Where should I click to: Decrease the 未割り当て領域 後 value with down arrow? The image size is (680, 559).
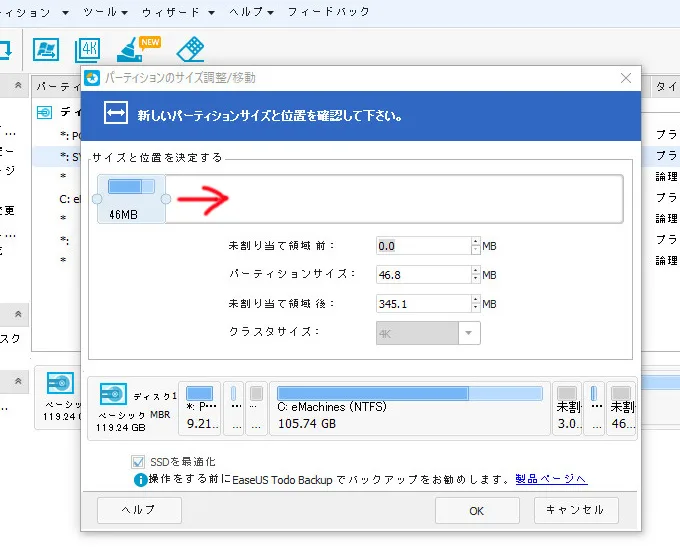pyautogui.click(x=475, y=308)
